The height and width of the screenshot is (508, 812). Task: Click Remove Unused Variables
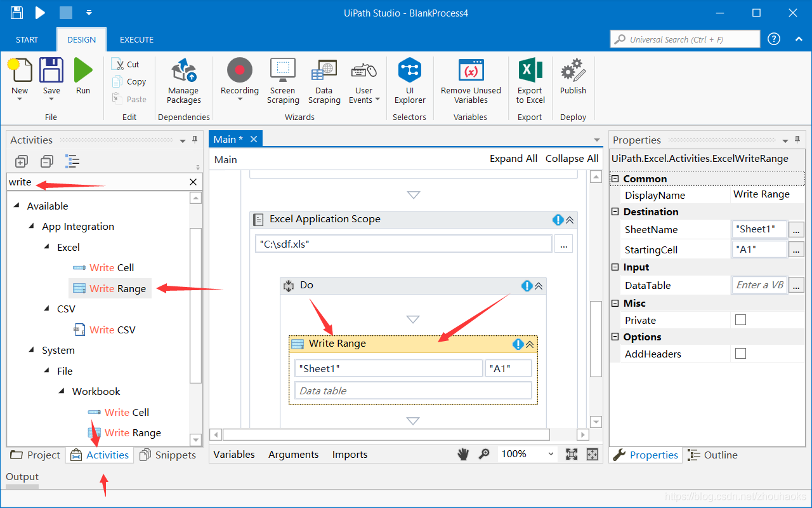(x=471, y=81)
